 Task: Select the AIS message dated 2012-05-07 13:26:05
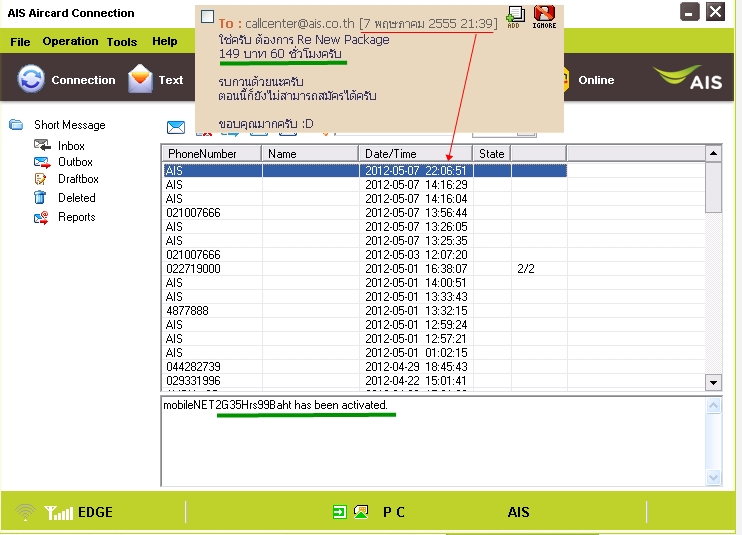(x=364, y=227)
